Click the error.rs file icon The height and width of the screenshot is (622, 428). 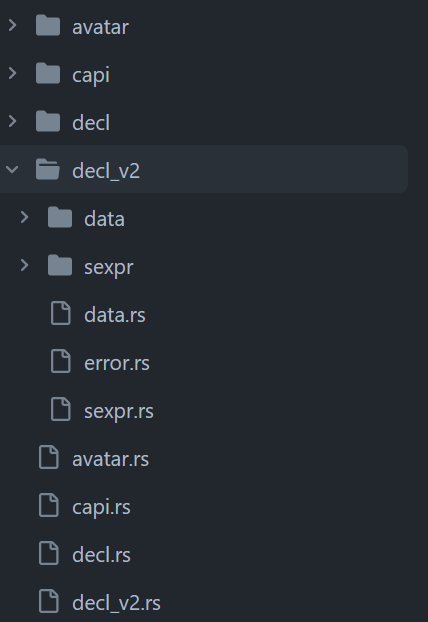[61, 361]
